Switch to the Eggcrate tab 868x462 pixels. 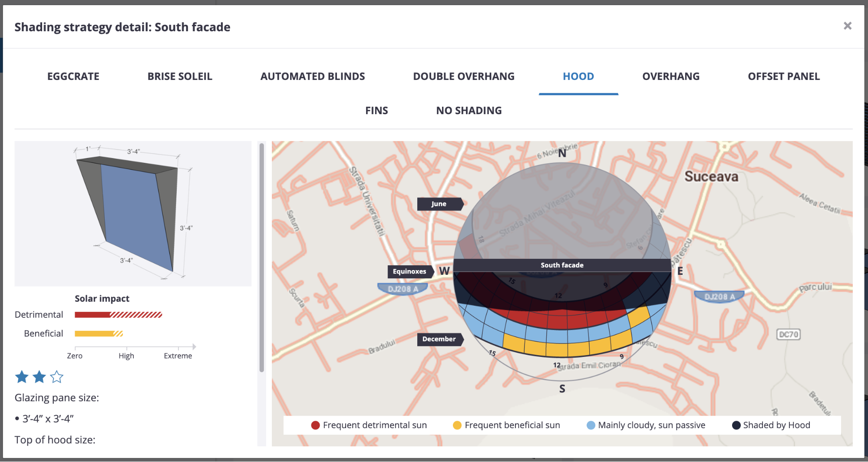tap(73, 76)
